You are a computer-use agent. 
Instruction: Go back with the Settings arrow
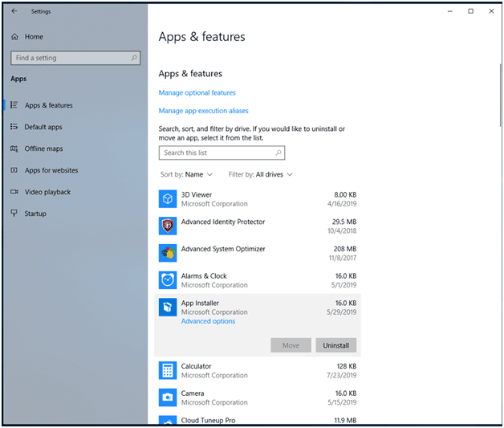(14, 11)
